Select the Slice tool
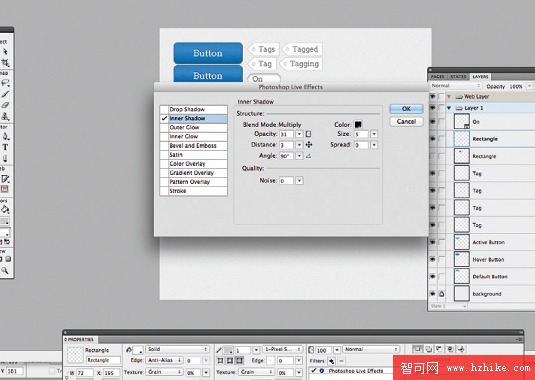Viewport: 535px width, 380px height. pyautogui.click(x=5, y=179)
